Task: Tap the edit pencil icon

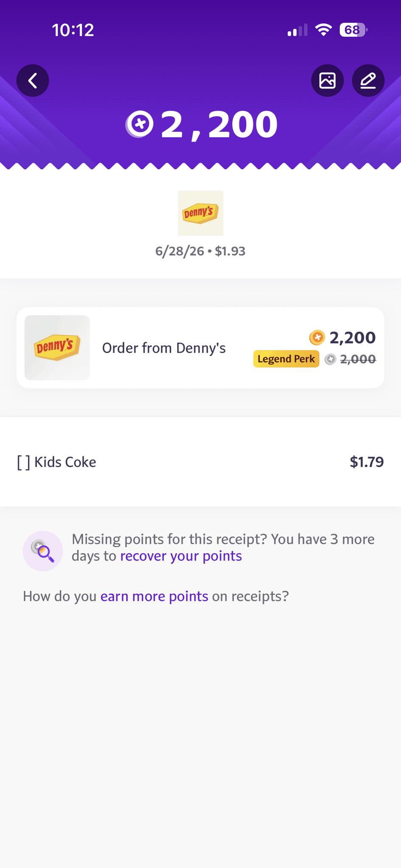Action: (x=368, y=81)
